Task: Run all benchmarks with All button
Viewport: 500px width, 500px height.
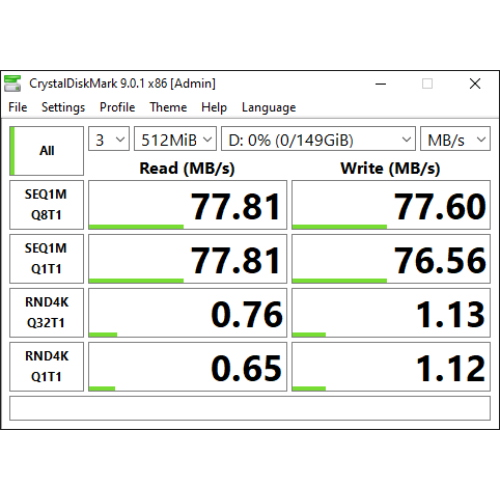Action: pos(46,151)
